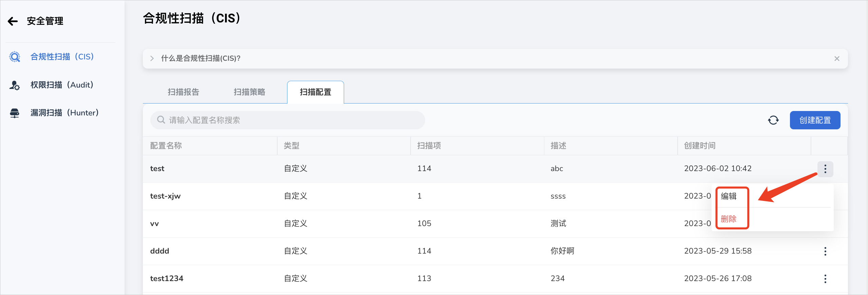Click scan item count 113
Viewport: 868px width, 295px height.
pos(424,279)
